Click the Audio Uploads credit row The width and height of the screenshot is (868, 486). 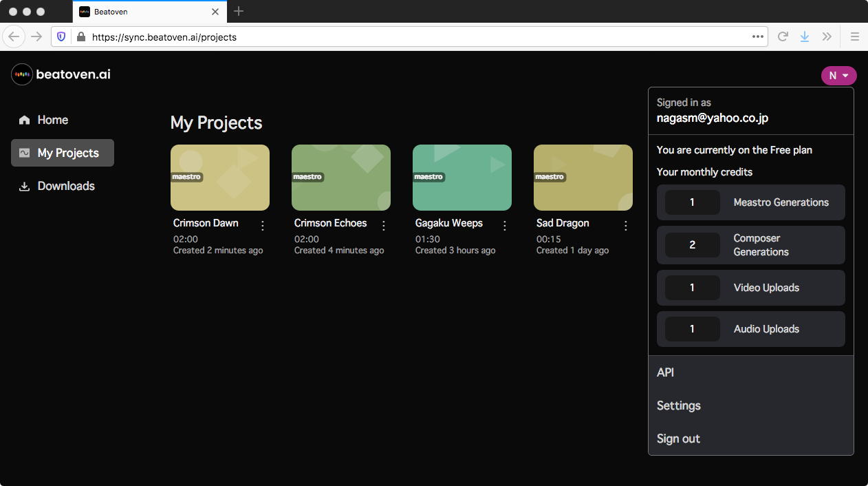pos(751,329)
